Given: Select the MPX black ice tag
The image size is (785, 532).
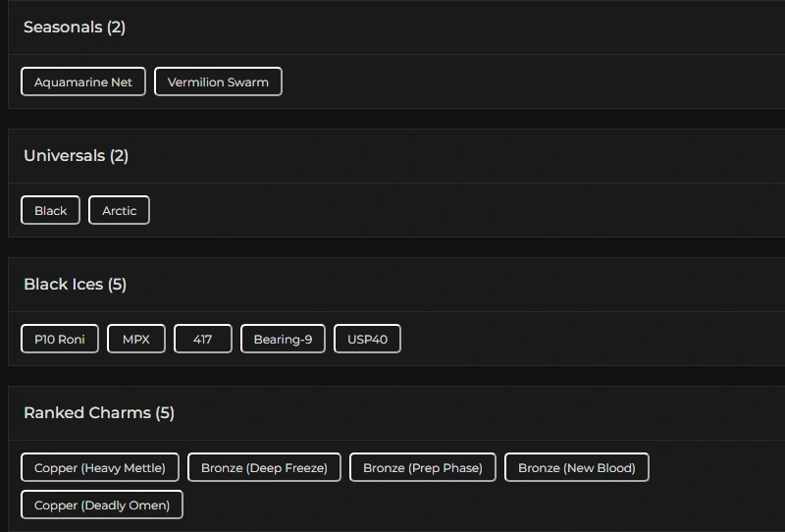Looking at the screenshot, I should click(136, 339).
